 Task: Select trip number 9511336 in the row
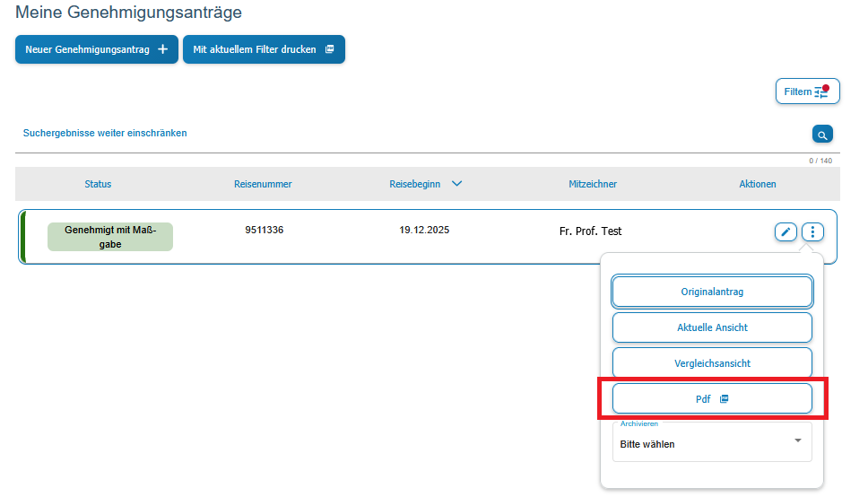pyautogui.click(x=264, y=230)
